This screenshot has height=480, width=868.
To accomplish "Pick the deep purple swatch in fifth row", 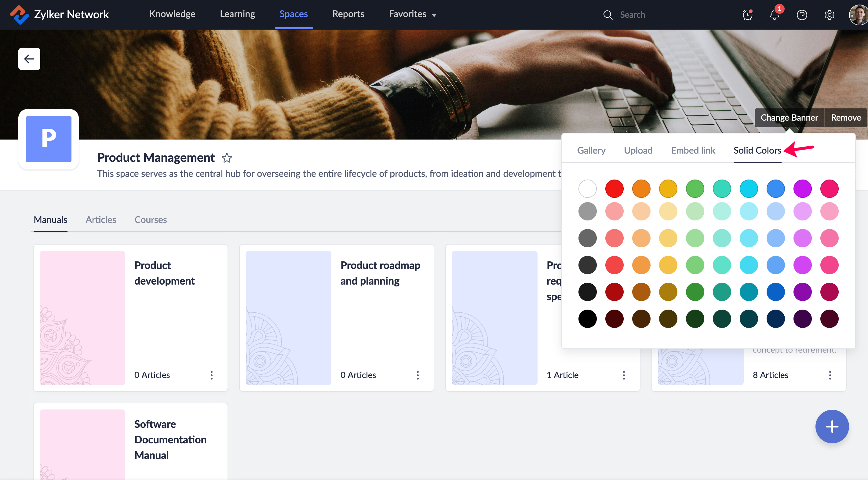I will click(802, 292).
